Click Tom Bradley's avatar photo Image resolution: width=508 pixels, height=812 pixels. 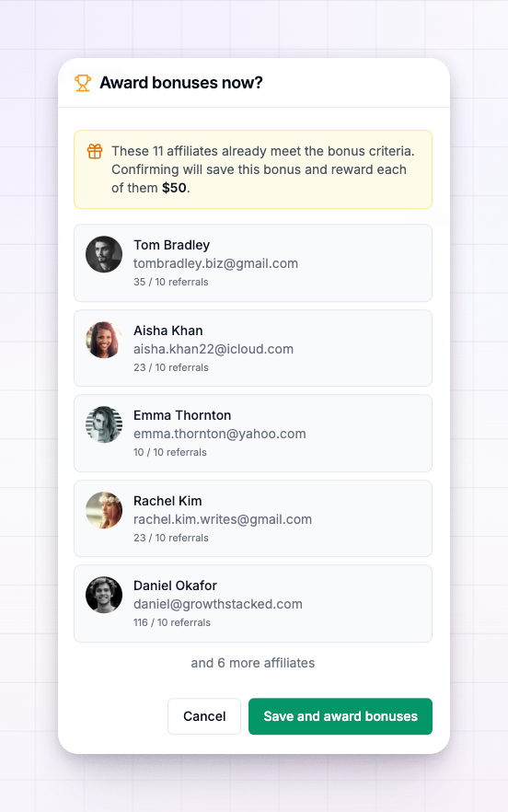104,254
